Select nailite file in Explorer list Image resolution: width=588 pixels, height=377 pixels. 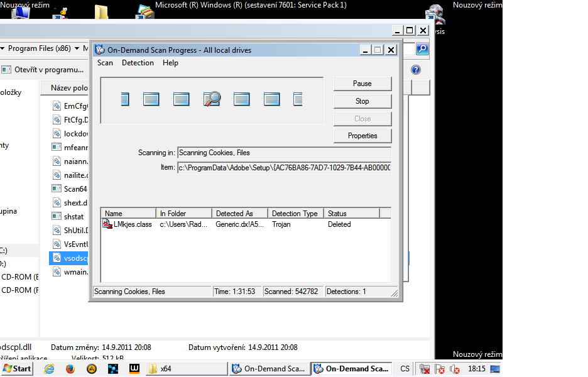pyautogui.click(x=70, y=175)
